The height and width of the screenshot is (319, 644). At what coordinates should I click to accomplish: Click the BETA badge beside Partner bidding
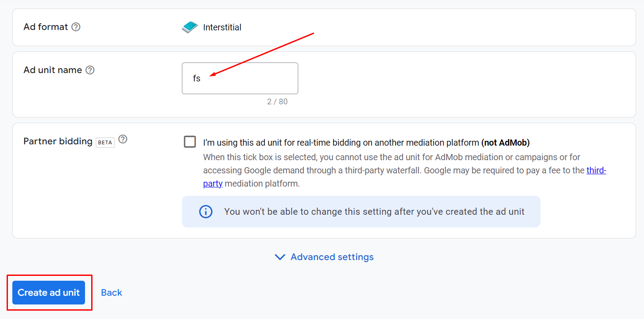point(105,142)
